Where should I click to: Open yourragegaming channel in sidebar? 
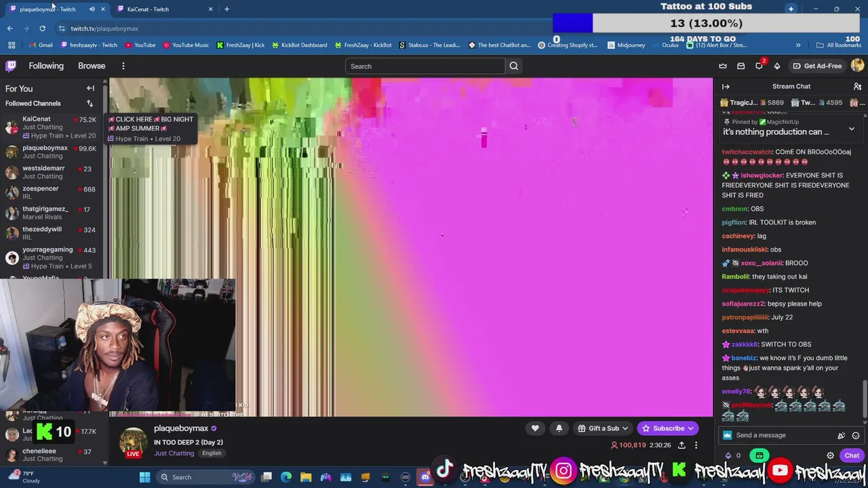pos(52,258)
